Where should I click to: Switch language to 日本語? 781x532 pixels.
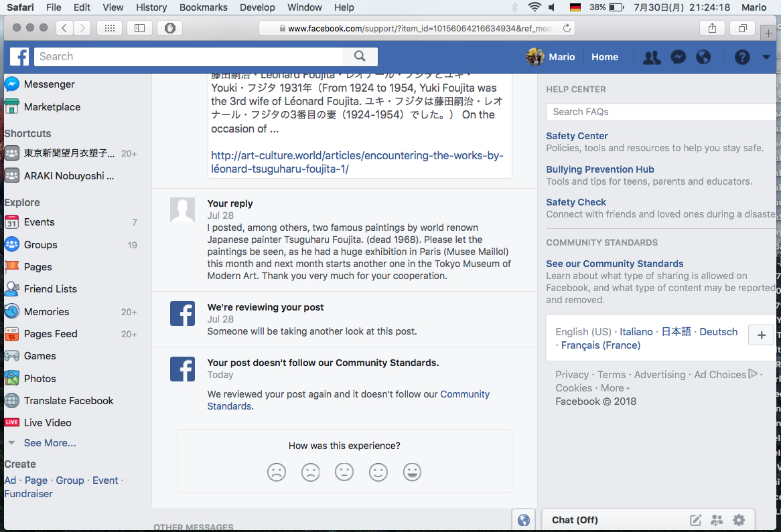point(676,332)
